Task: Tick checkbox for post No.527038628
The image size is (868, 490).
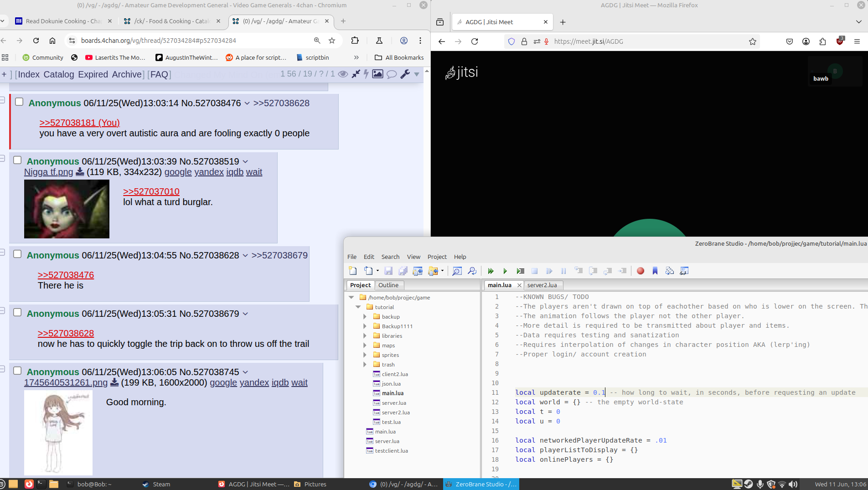Action: (x=17, y=254)
